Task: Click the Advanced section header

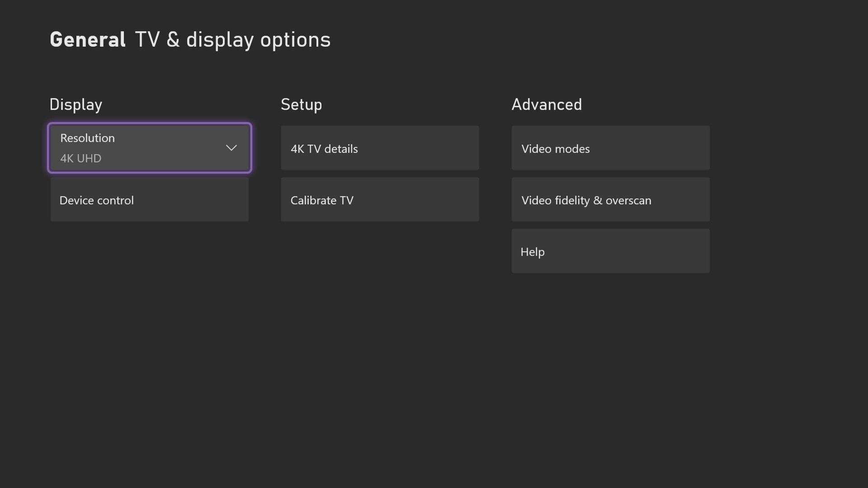Action: (x=546, y=104)
